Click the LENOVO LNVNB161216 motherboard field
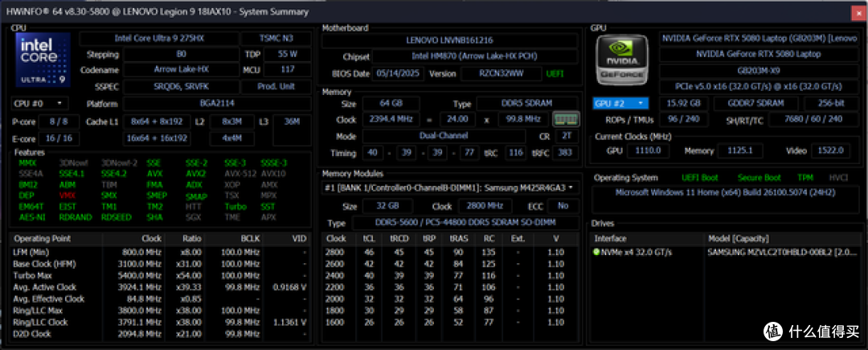 coord(449,40)
